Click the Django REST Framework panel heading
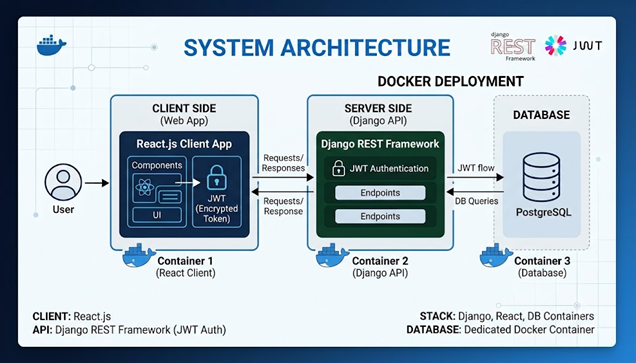 coord(380,144)
